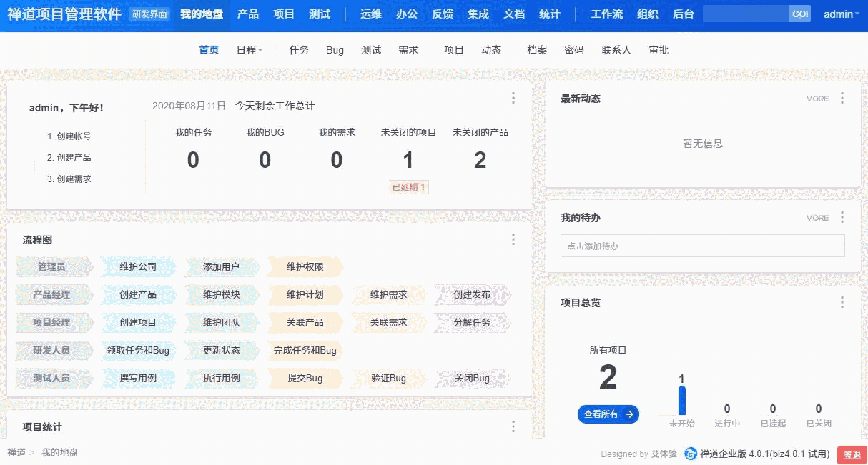
Task: Open the 项目统计 panel options menu
Action: tap(513, 426)
